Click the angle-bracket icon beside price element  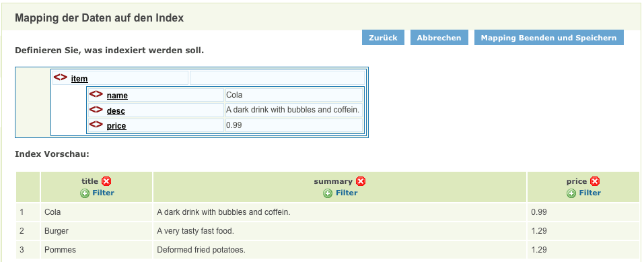tap(96, 125)
